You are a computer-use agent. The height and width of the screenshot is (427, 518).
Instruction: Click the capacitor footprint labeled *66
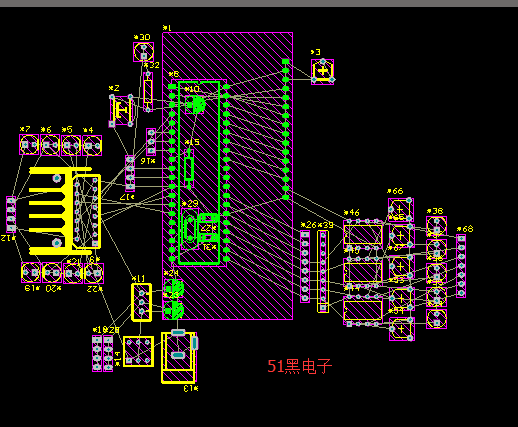pos(401,210)
